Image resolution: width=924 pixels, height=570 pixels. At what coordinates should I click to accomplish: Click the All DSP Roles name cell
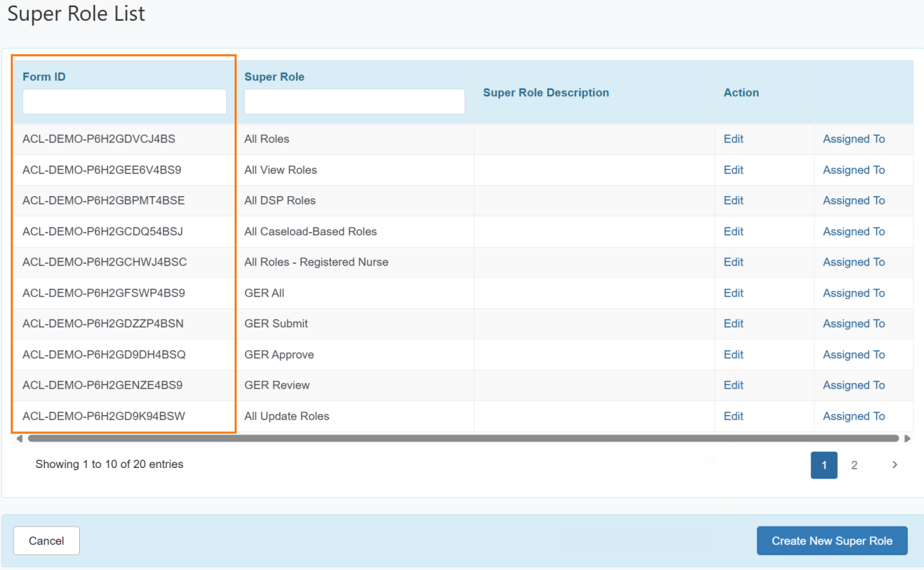point(280,200)
